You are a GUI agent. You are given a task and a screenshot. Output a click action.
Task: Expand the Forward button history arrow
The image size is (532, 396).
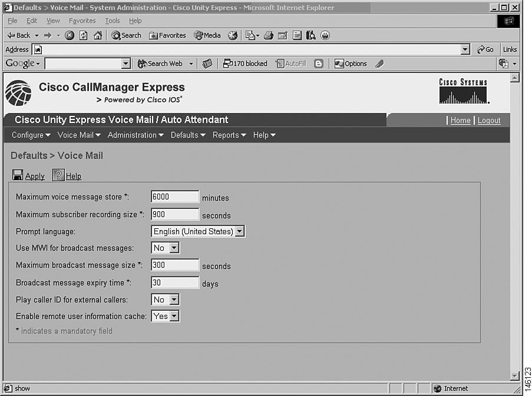coord(58,35)
